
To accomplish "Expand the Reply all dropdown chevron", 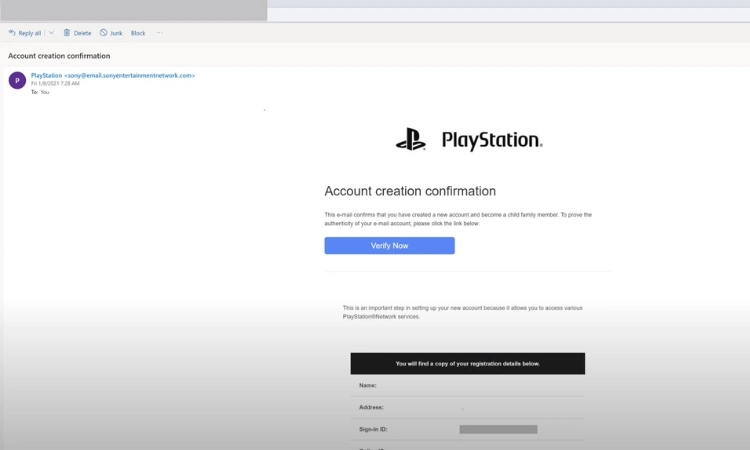I will pyautogui.click(x=52, y=33).
